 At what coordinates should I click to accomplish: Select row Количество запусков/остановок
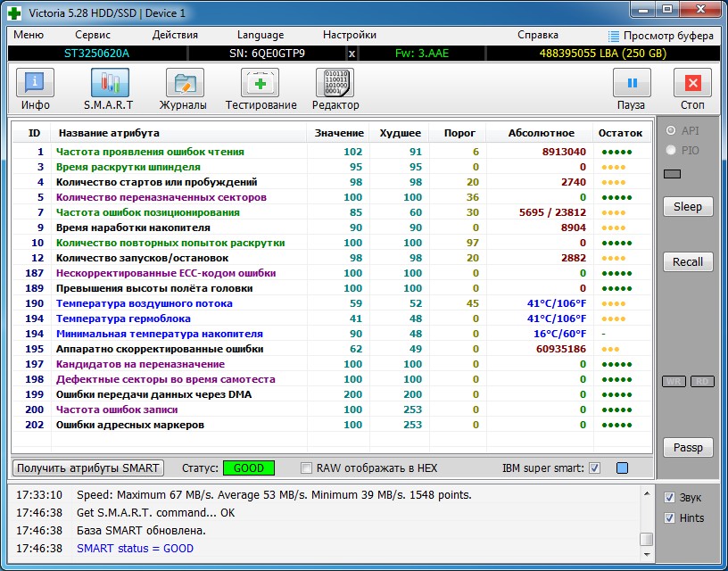point(332,258)
